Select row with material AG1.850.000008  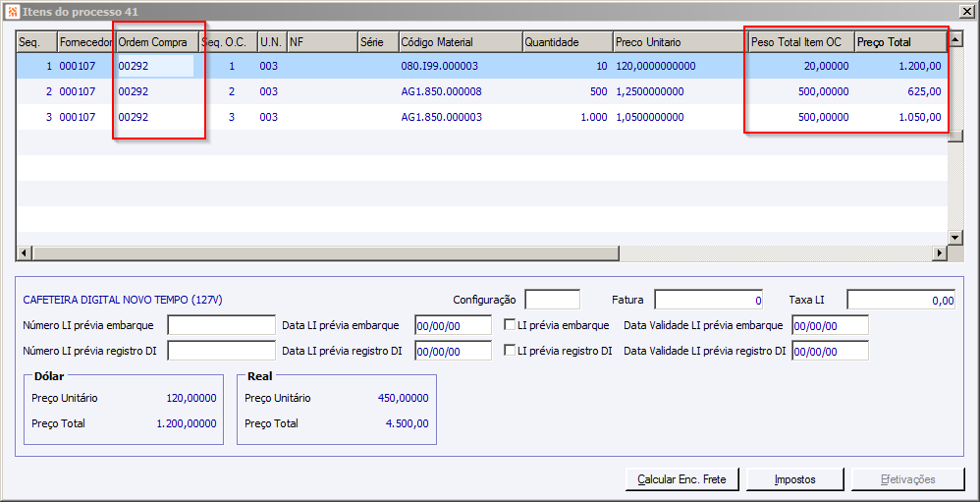point(441,91)
